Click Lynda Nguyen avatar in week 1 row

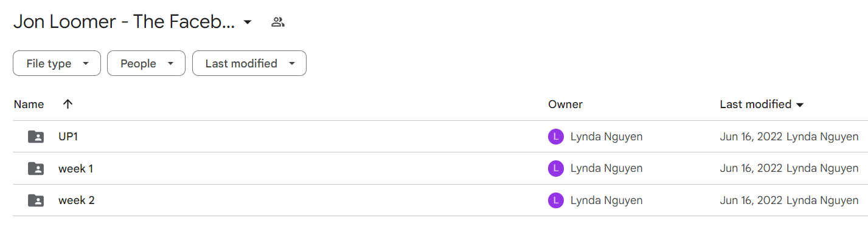pos(556,168)
